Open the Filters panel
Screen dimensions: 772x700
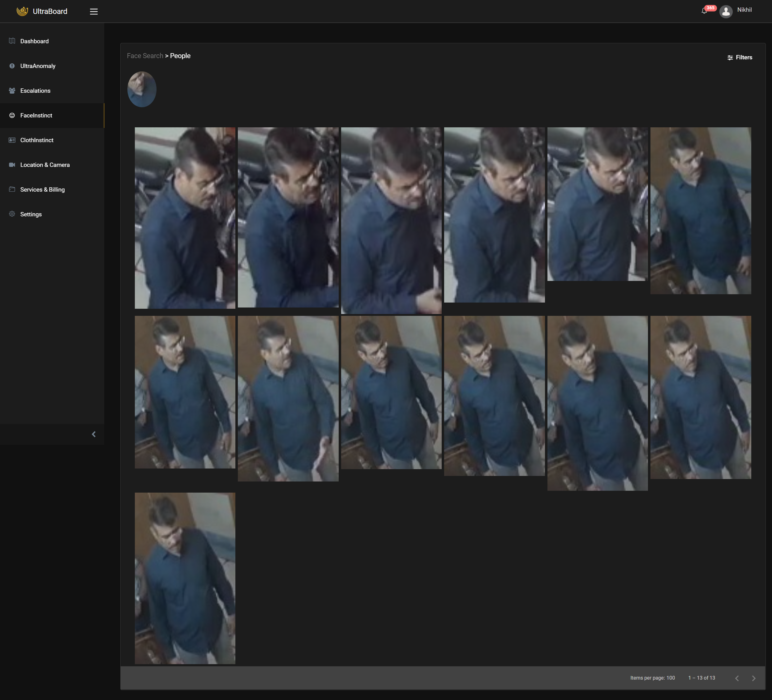[740, 57]
